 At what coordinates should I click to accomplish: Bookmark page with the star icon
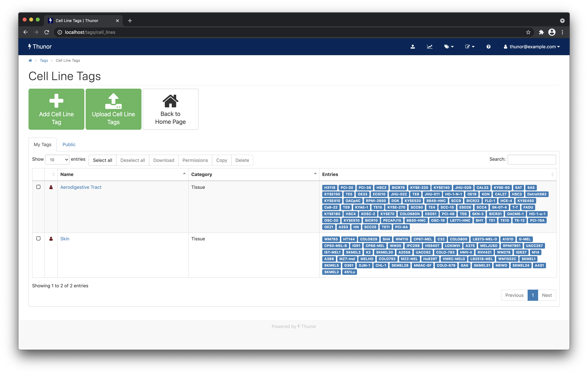tap(528, 32)
